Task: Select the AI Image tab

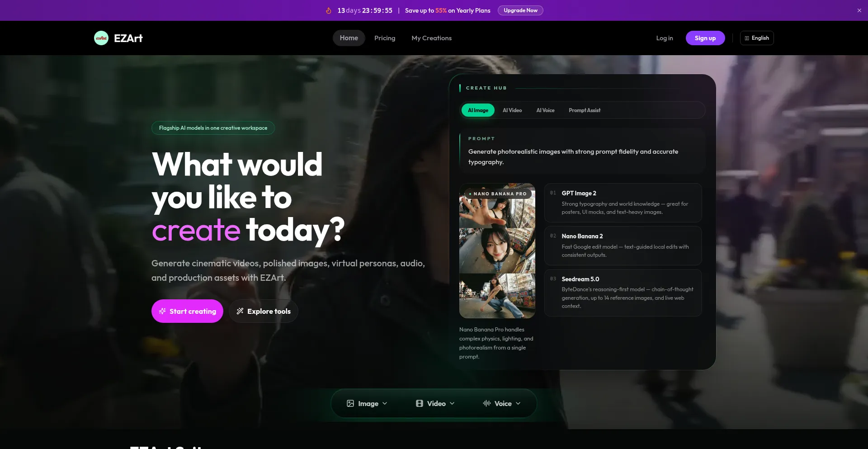Action: coord(478,110)
